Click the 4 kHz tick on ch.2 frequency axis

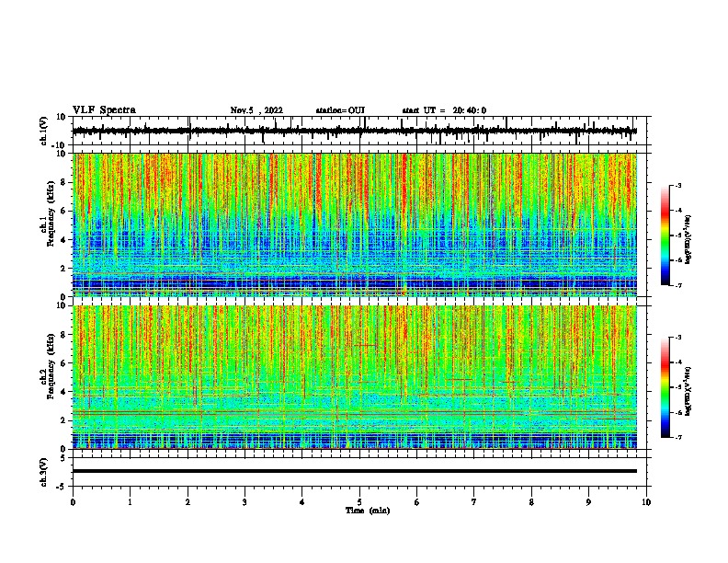(63, 392)
